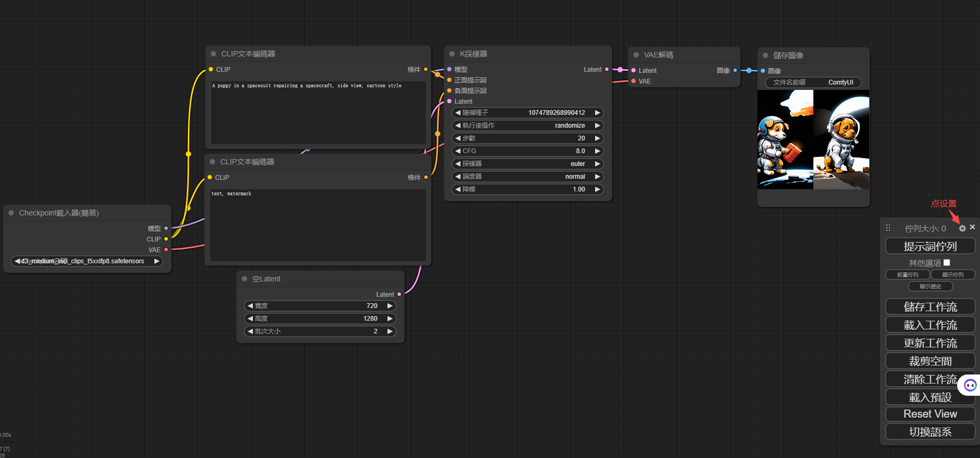Collapse the K採樣器 node via title dot
Image resolution: width=980 pixels, height=458 pixels.
(452, 54)
